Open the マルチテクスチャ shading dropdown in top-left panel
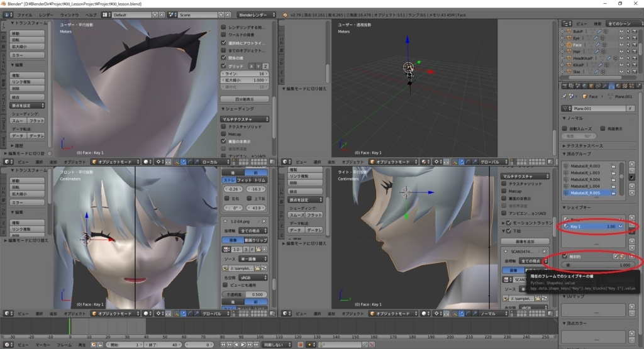Viewport: 644px width, 349px height. pyautogui.click(x=245, y=119)
